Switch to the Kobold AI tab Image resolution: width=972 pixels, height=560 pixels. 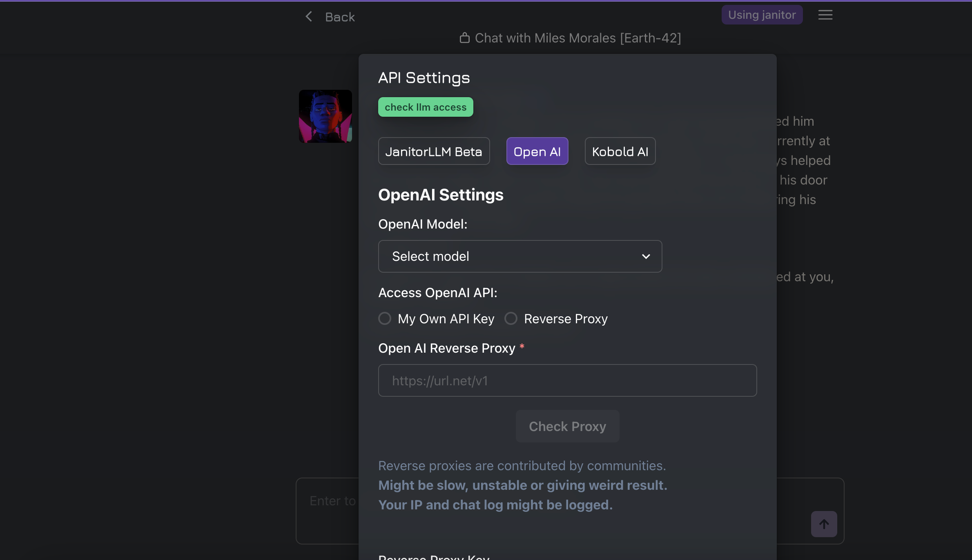[620, 151]
